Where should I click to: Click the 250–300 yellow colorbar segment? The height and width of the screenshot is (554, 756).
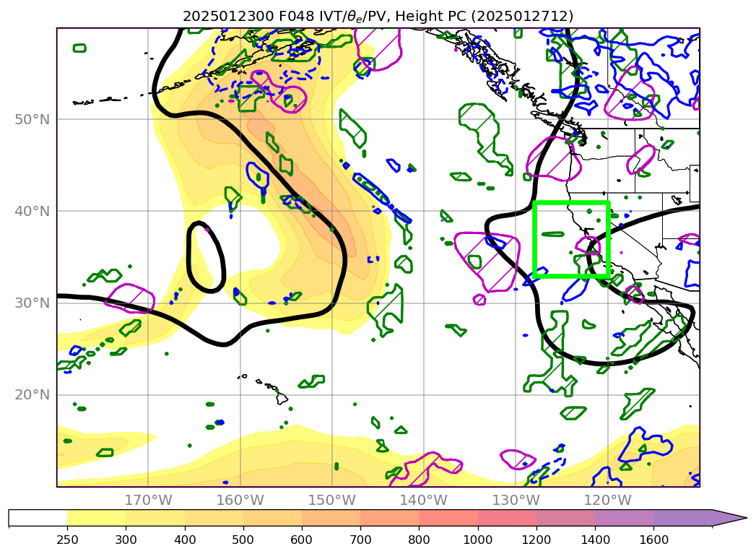coord(97,518)
